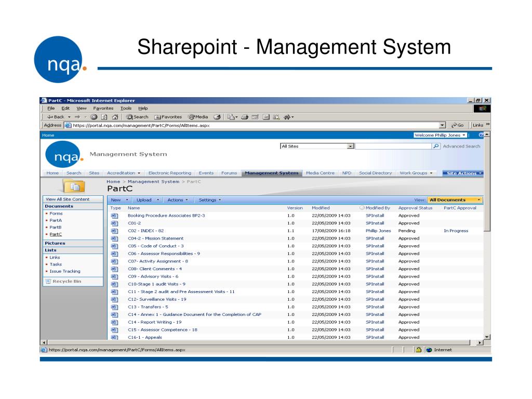Expand the Settings dropdown menu
This screenshot has width=532, height=399.
pos(220,200)
